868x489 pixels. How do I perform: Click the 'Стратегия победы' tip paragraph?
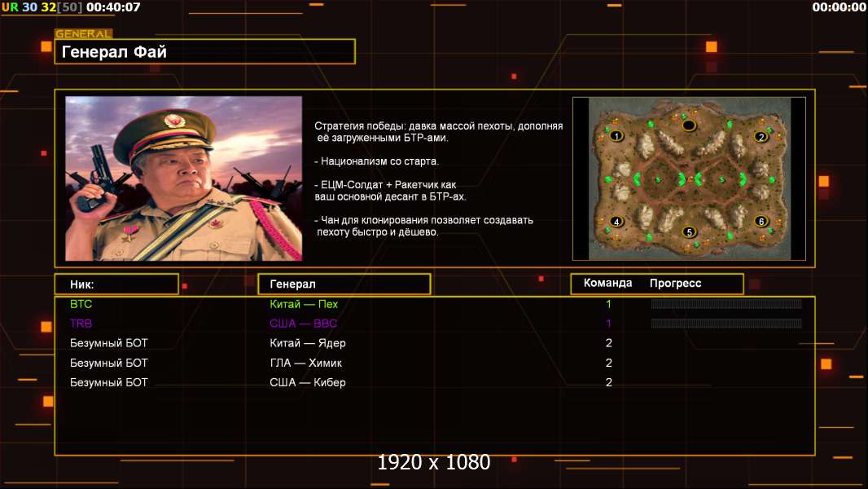coord(438,132)
